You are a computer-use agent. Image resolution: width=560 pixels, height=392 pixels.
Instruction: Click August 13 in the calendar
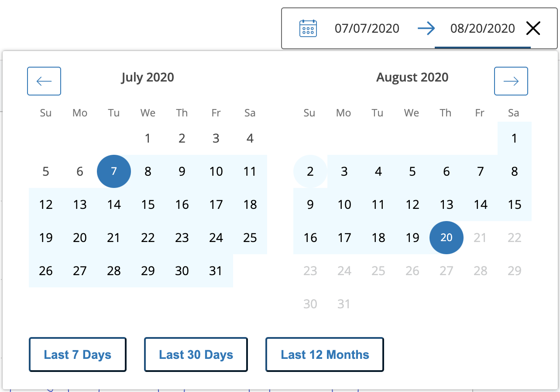(446, 205)
